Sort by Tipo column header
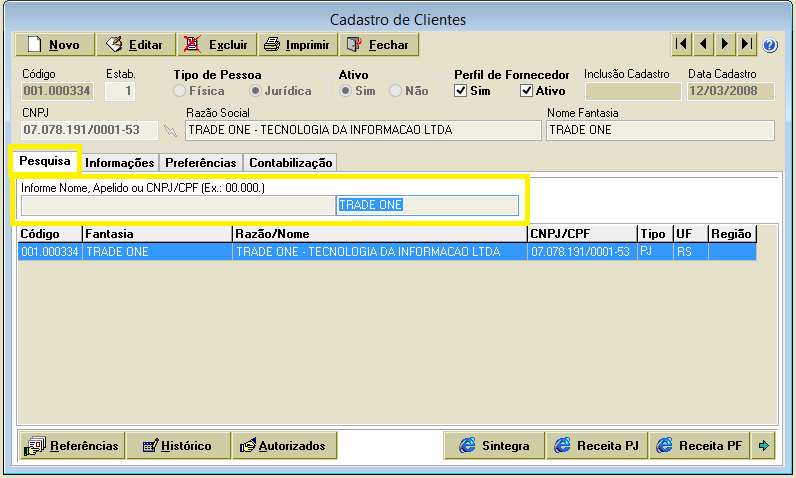This screenshot has height=478, width=796. [x=655, y=234]
